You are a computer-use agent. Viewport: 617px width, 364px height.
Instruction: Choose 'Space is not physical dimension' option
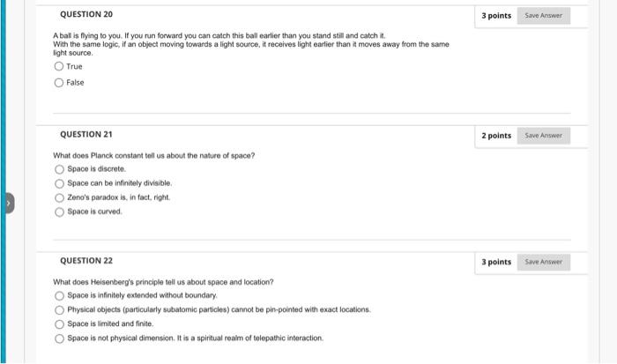(x=59, y=338)
